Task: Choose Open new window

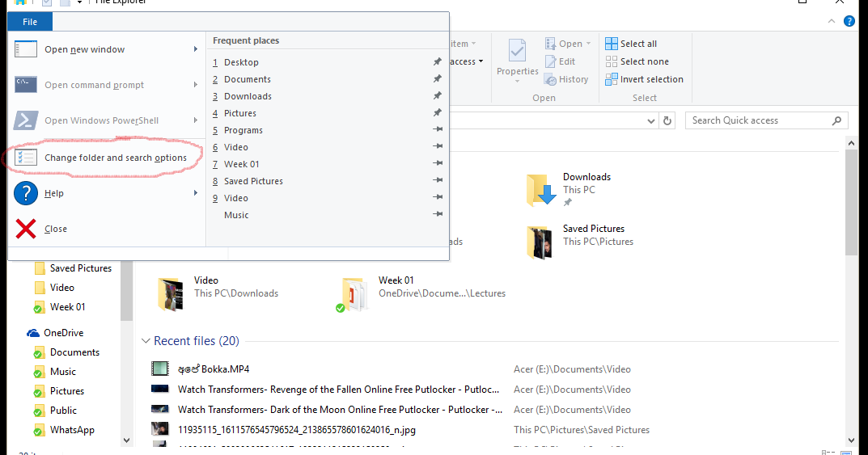Action: pos(106,49)
